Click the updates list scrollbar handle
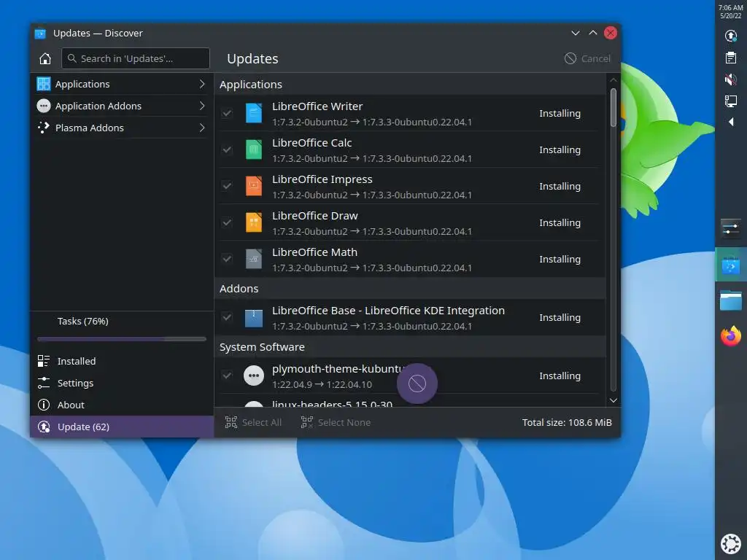 tap(613, 108)
